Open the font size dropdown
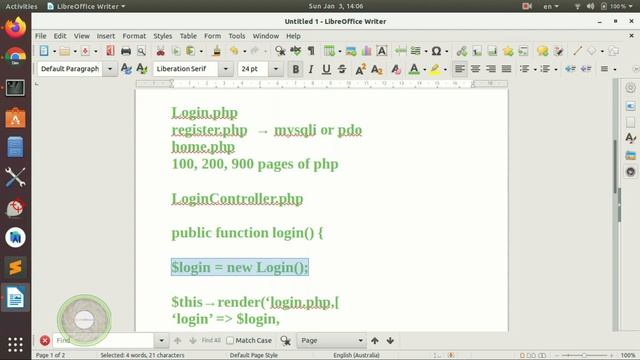This screenshot has height=360, width=640. click(x=276, y=69)
